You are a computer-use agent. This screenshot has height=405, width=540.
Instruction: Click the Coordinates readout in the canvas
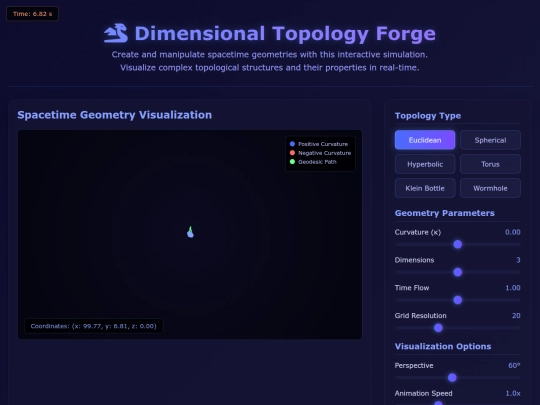point(93,326)
